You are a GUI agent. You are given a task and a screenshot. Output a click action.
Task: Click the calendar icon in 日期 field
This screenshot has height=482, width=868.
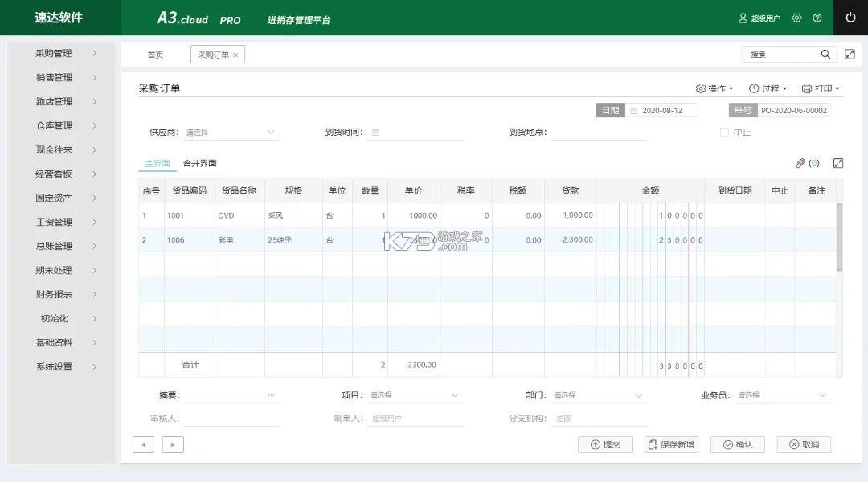pos(634,111)
